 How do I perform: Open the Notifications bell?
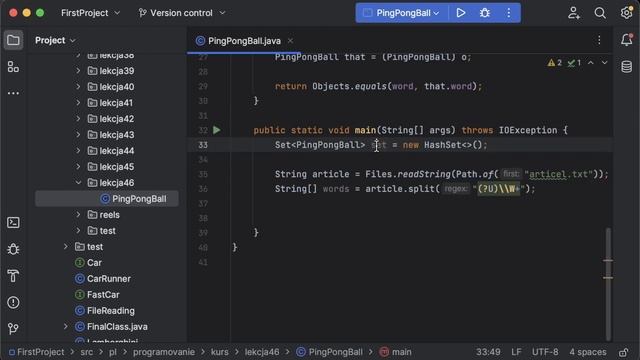tap(627, 40)
